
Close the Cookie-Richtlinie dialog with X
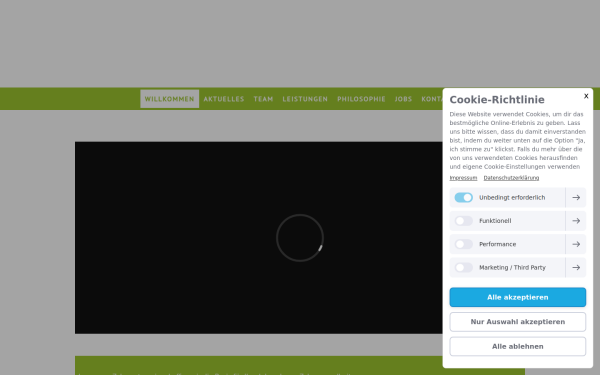tap(586, 96)
